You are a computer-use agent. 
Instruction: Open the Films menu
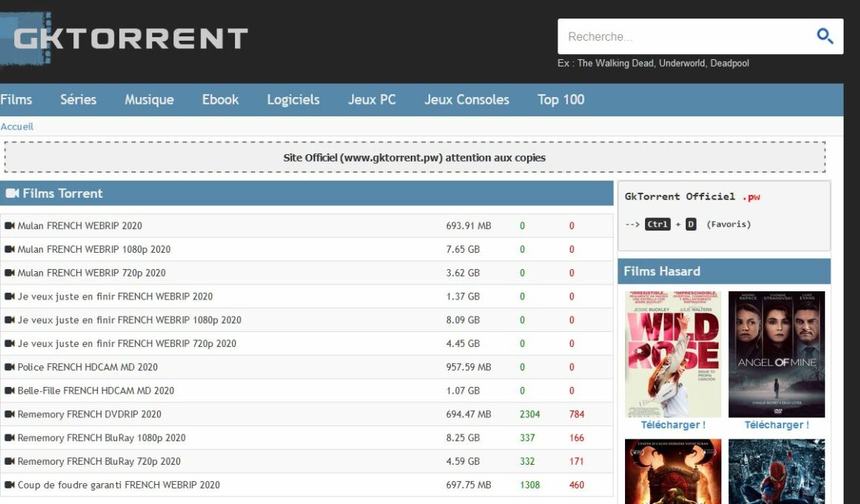(x=16, y=100)
